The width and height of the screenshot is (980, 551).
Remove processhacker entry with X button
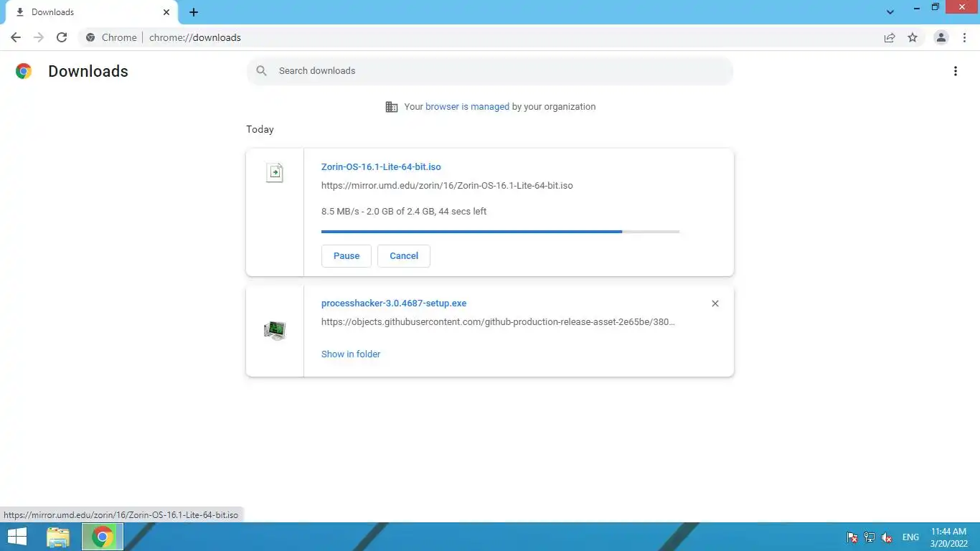click(715, 303)
